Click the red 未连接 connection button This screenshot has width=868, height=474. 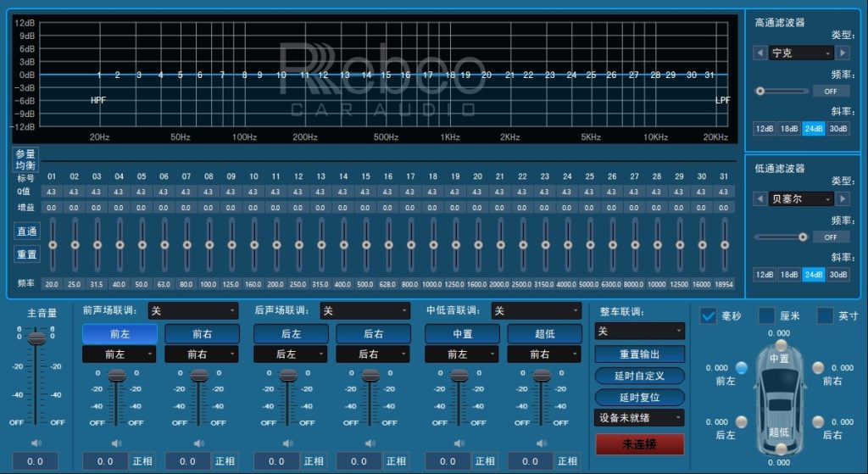click(639, 444)
